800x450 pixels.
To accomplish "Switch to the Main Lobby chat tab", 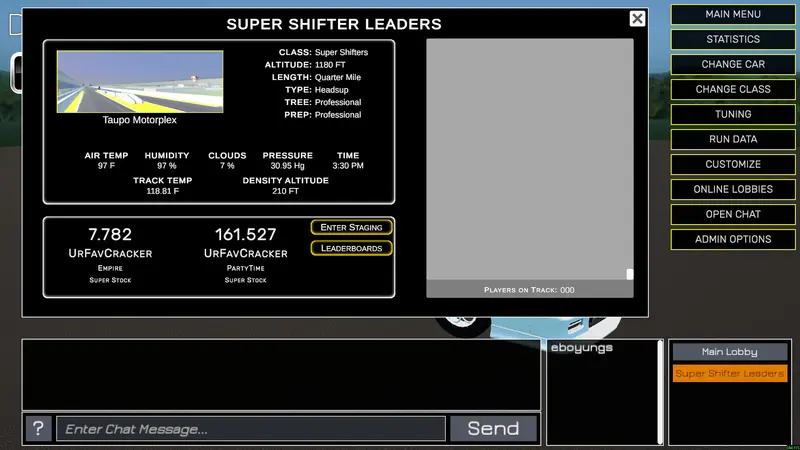I will click(730, 352).
